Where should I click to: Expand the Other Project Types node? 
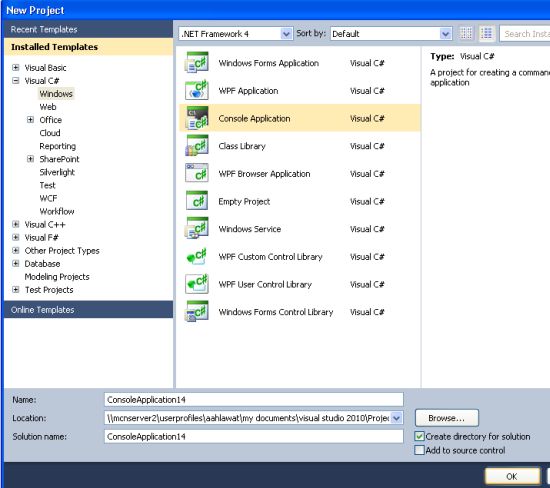[x=15, y=250]
